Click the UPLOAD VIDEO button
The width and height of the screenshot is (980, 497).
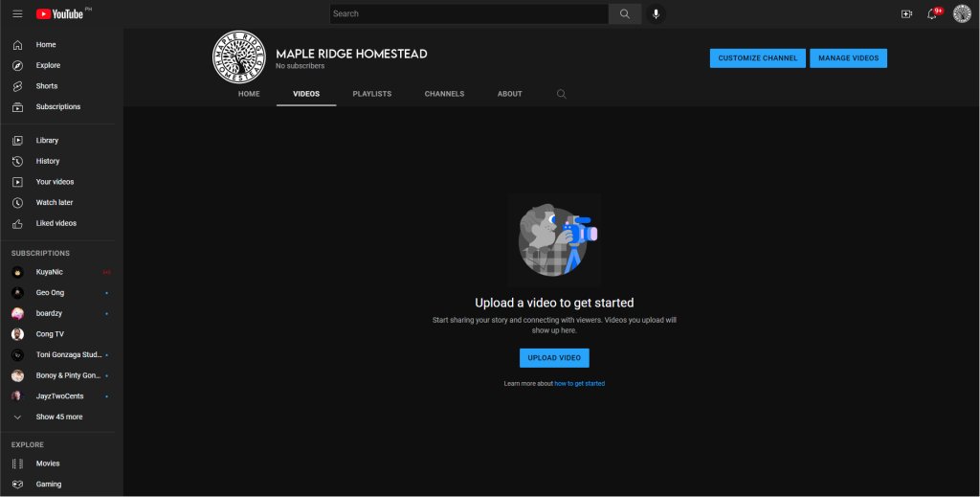point(554,358)
